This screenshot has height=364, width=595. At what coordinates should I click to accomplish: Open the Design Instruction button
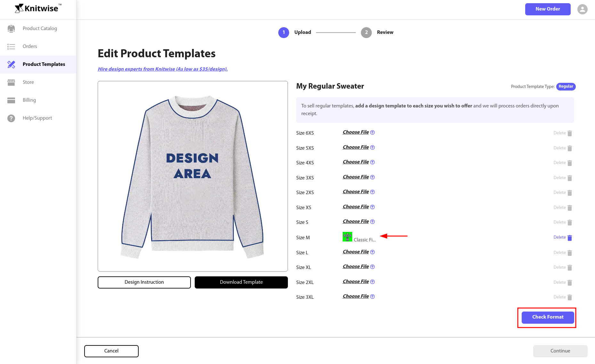coord(144,282)
